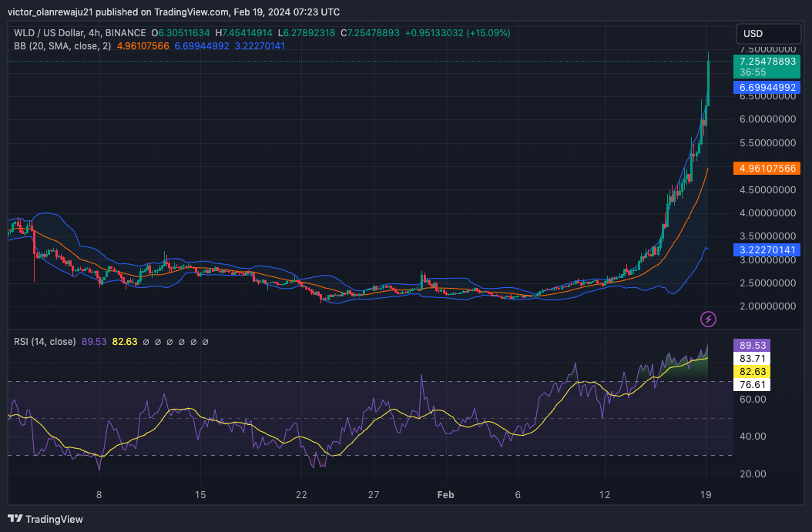812x532 pixels.
Task: Click the 40.00 RSI axis level
Action: 753,437
